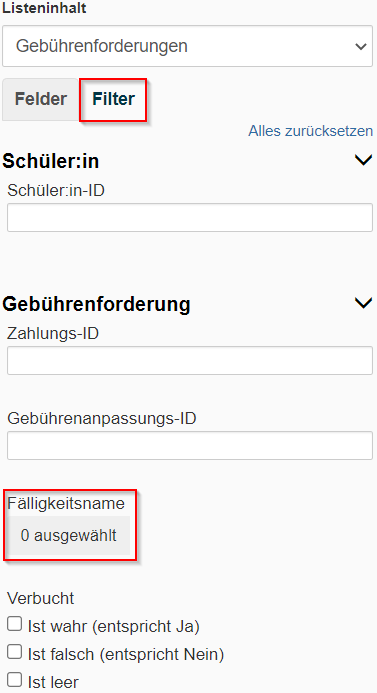Select the Filter tab
This screenshot has height=693, width=377.
click(x=114, y=99)
